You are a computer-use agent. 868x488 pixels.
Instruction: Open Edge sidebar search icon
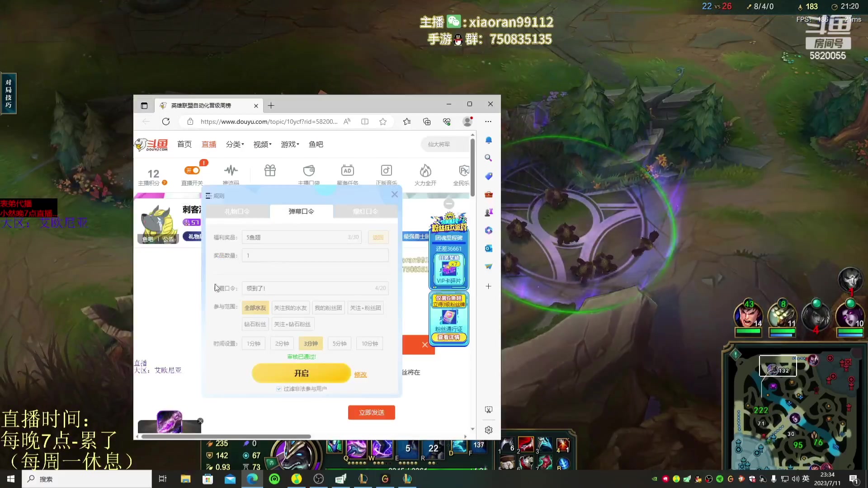(489, 158)
